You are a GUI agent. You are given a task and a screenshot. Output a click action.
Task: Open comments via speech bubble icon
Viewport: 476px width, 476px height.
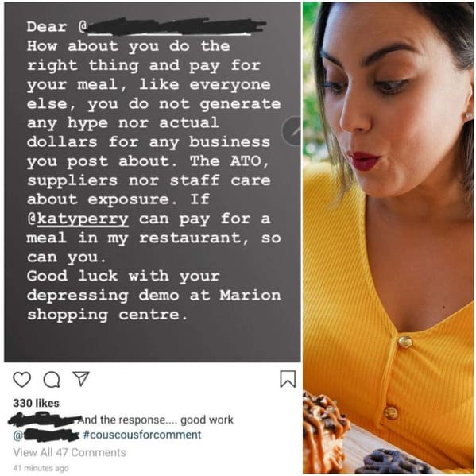click(52, 380)
